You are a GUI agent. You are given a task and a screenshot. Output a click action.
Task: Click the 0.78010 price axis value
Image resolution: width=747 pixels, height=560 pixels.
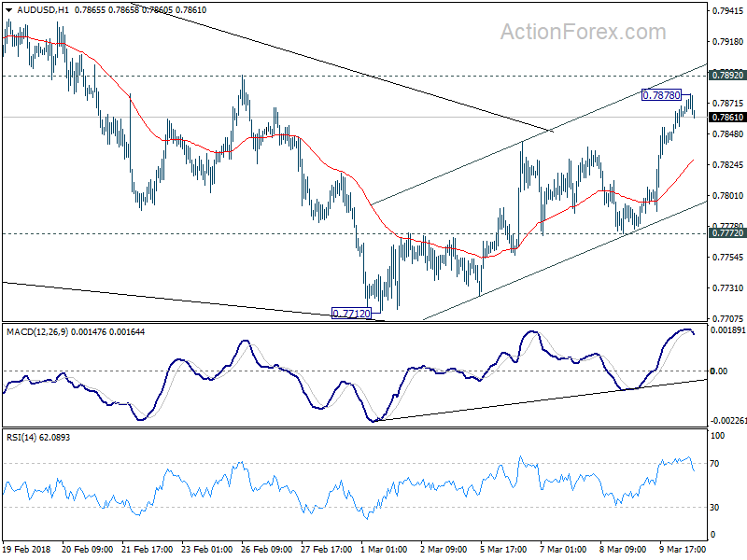coord(727,196)
